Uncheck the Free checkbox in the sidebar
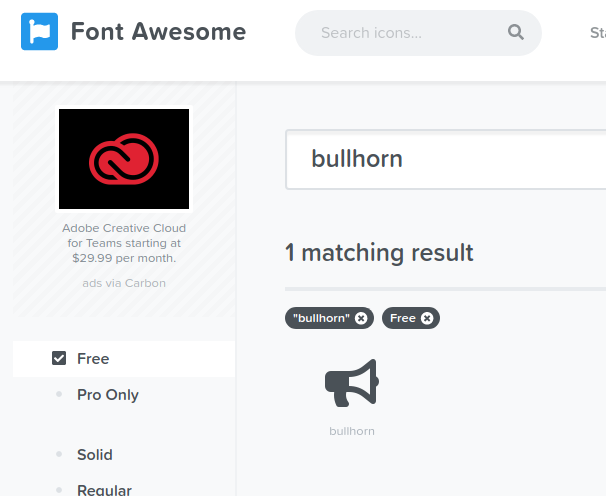 tap(59, 359)
